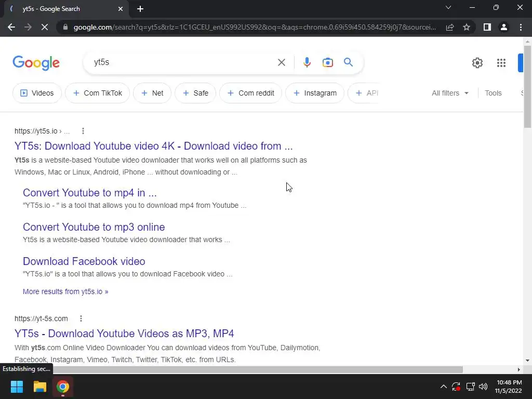Viewport: 532px width, 399px height.
Task: Click the Google logo
Action: (x=36, y=63)
